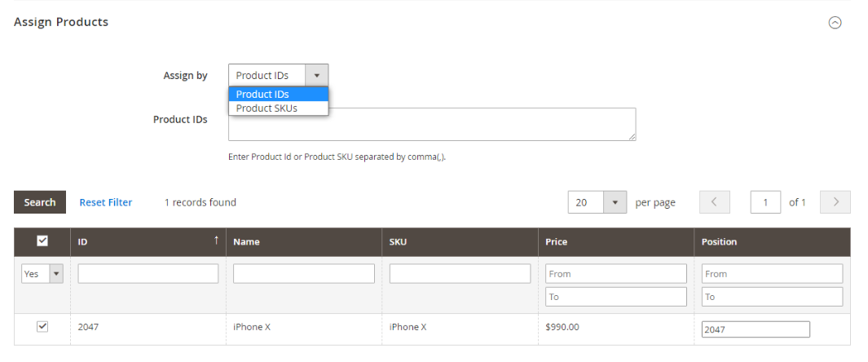
Task: Click the ID filter input field
Action: [x=148, y=274]
